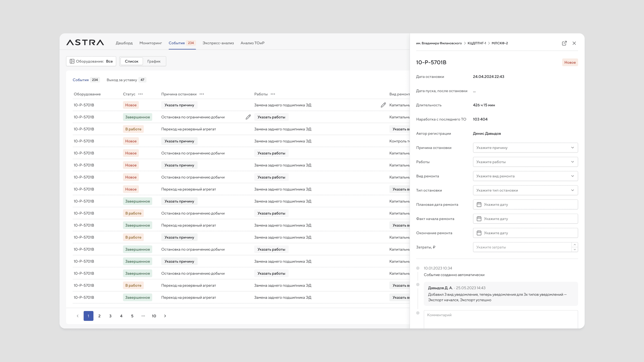Select the Список view toggle

click(131, 61)
